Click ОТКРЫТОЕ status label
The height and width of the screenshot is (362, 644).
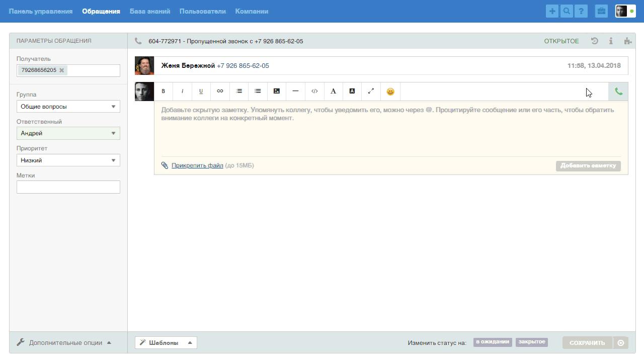pos(561,41)
